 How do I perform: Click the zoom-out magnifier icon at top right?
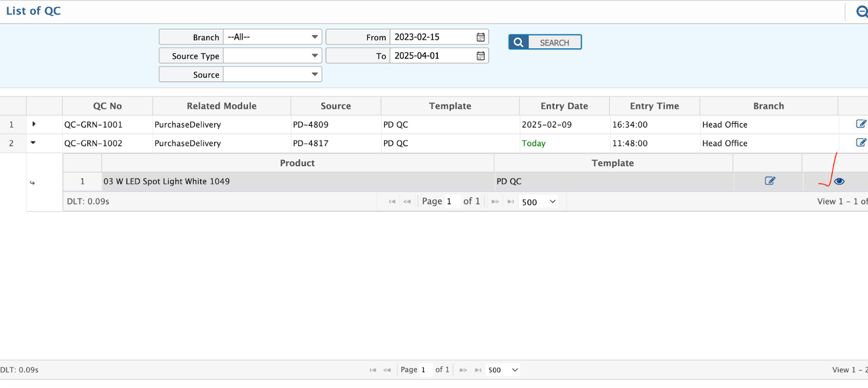click(861, 11)
